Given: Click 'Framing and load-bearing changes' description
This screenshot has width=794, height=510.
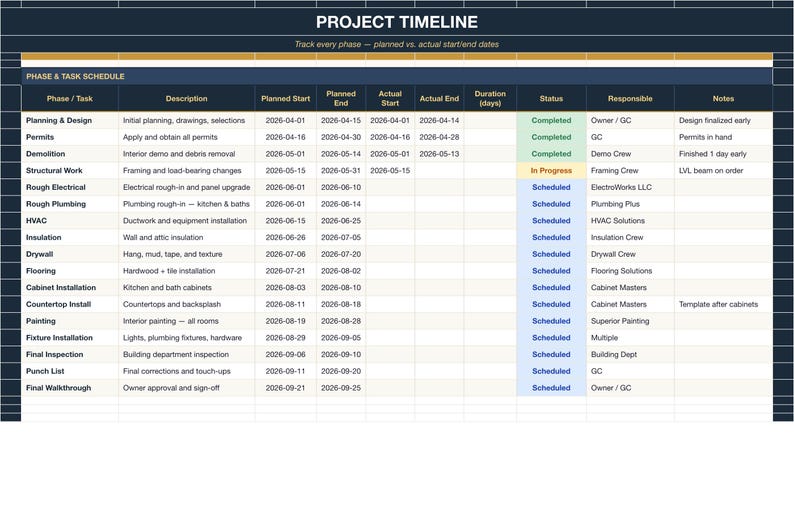Looking at the screenshot, I should tap(186, 170).
